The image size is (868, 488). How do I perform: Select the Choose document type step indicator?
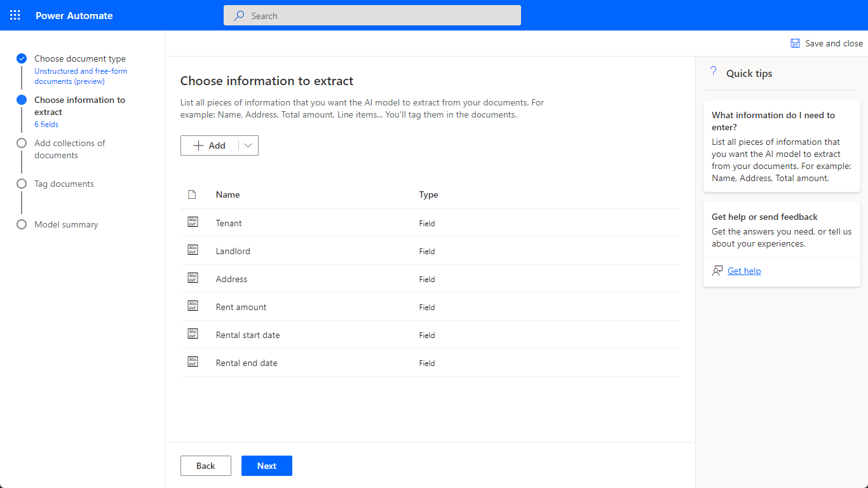(21, 58)
